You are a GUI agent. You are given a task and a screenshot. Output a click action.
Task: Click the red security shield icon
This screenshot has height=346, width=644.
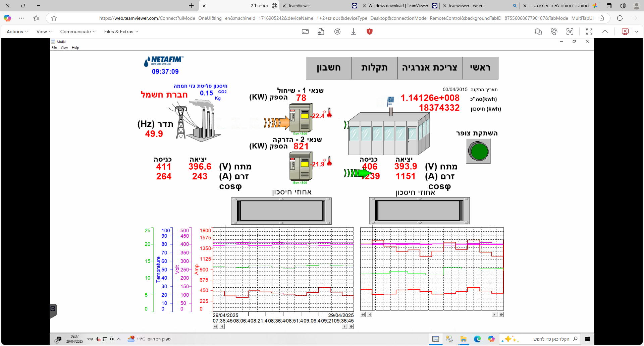point(369,32)
